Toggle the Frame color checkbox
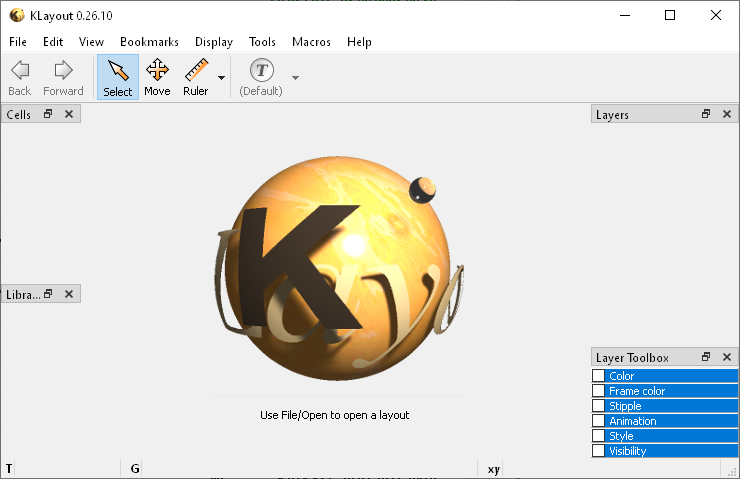 pos(598,391)
